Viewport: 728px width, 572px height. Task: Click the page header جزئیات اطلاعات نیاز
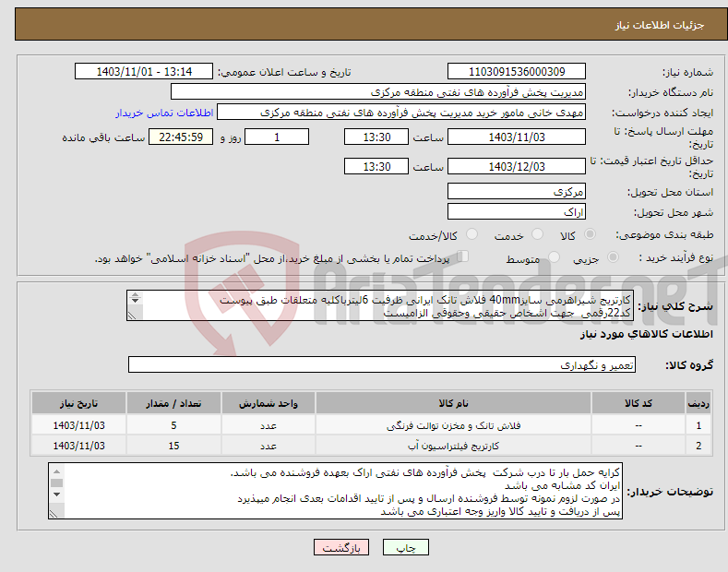(660, 25)
